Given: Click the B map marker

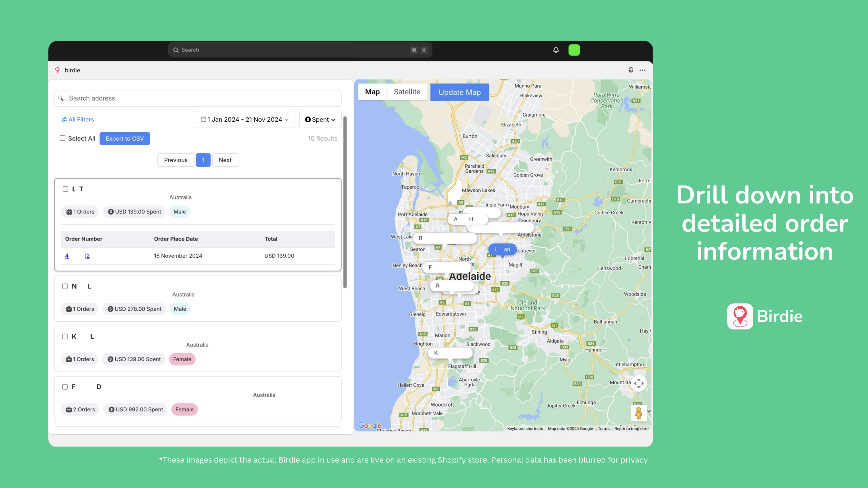Looking at the screenshot, I should pyautogui.click(x=445, y=238).
